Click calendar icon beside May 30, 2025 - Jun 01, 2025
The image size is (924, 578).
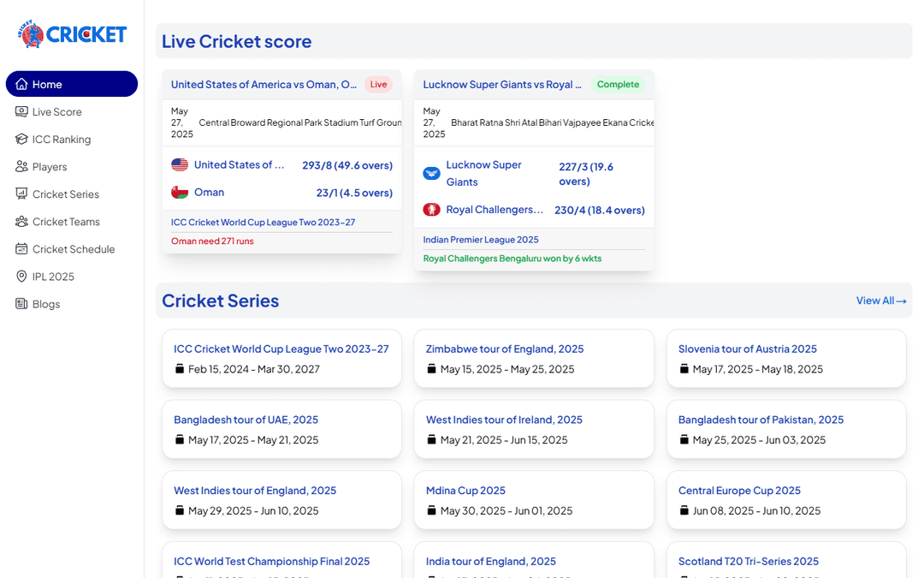point(431,510)
